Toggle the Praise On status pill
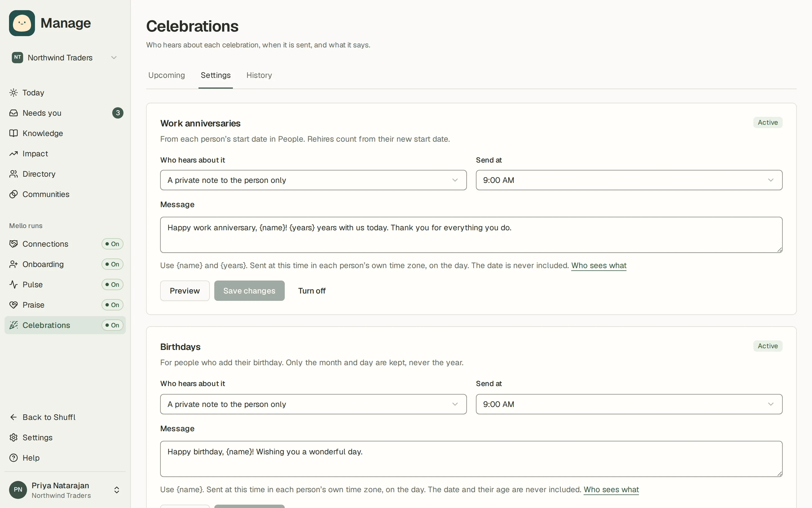The width and height of the screenshot is (812, 508). click(x=112, y=305)
